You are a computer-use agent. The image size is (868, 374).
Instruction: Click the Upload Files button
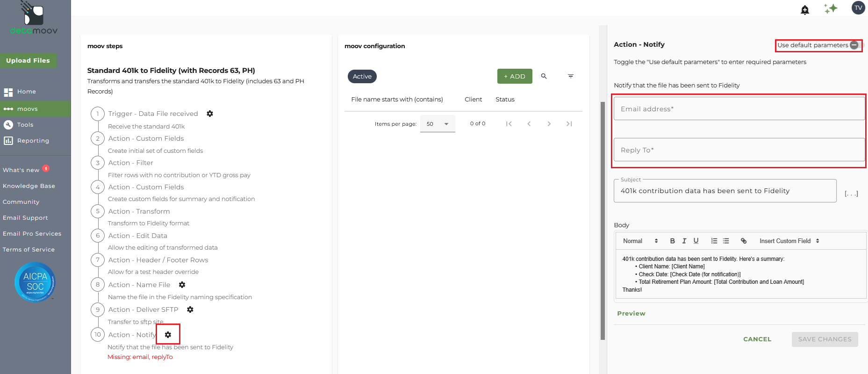[28, 60]
